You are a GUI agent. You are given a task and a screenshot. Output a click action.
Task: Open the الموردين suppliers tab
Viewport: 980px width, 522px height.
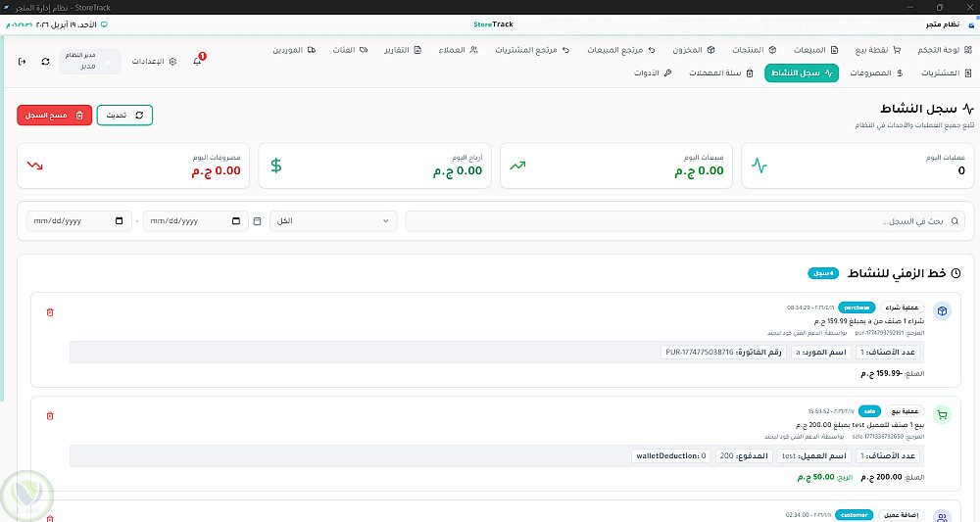[x=294, y=50]
